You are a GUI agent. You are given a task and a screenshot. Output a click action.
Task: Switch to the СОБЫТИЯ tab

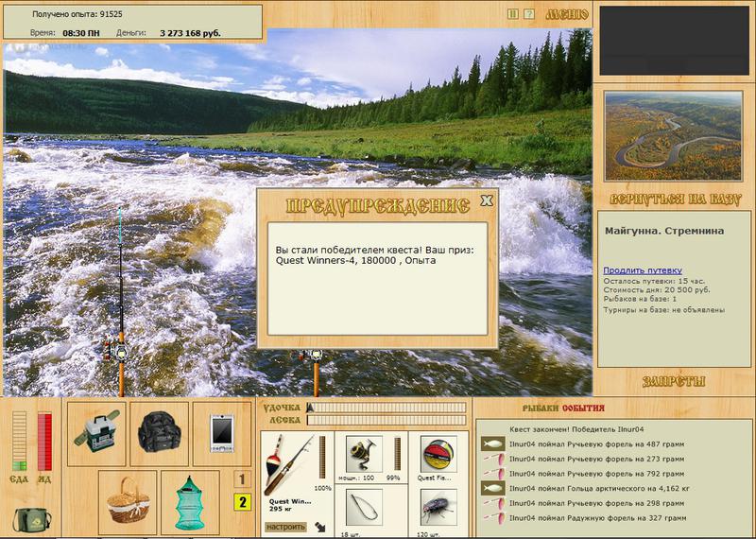click(x=583, y=409)
